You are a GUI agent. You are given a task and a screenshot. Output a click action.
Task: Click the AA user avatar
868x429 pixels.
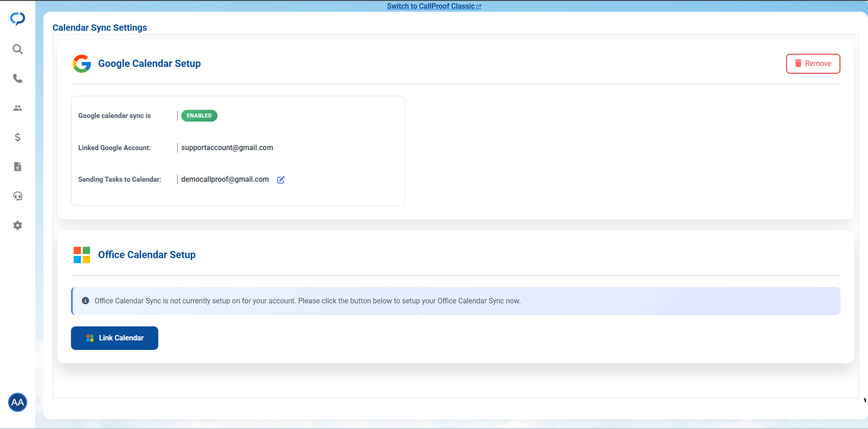[18, 402]
